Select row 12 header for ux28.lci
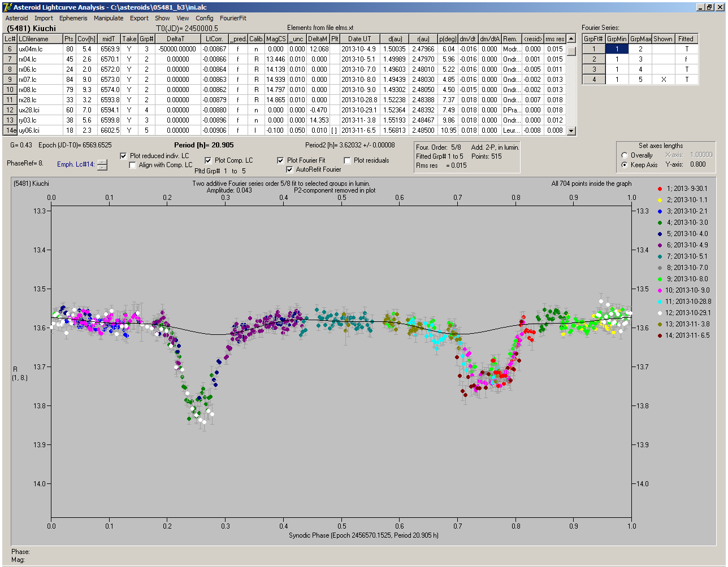The image size is (728, 567). [x=10, y=110]
